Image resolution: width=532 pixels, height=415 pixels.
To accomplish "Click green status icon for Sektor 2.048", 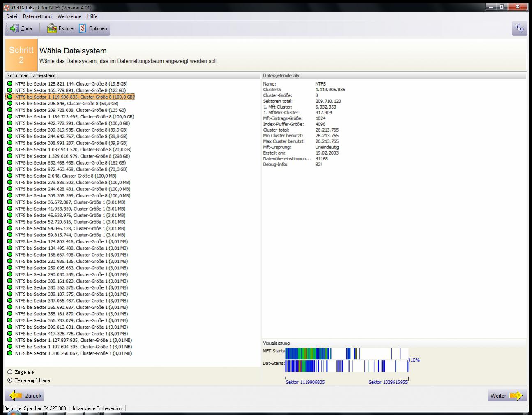I will pos(10,176).
